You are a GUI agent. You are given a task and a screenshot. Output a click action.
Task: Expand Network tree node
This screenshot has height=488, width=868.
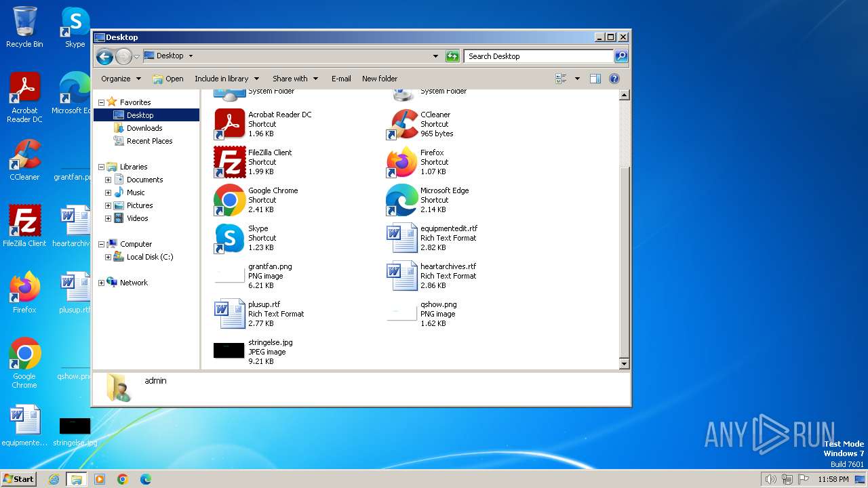point(102,283)
